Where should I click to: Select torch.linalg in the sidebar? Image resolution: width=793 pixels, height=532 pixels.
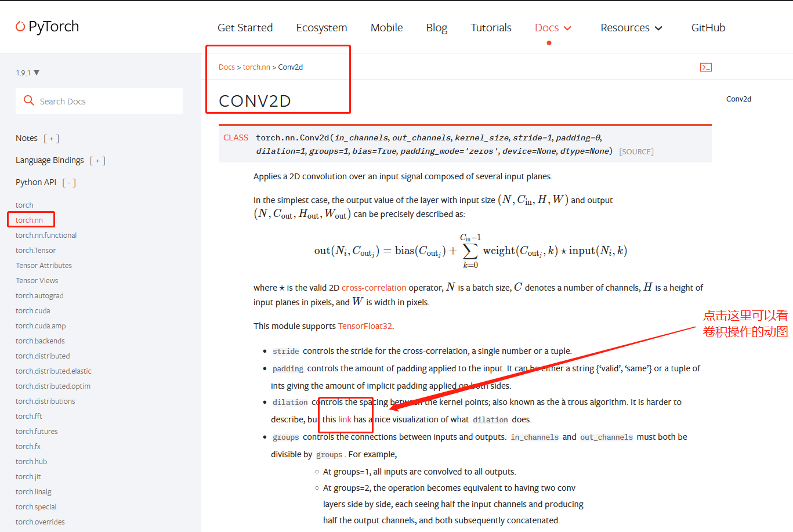(x=34, y=491)
